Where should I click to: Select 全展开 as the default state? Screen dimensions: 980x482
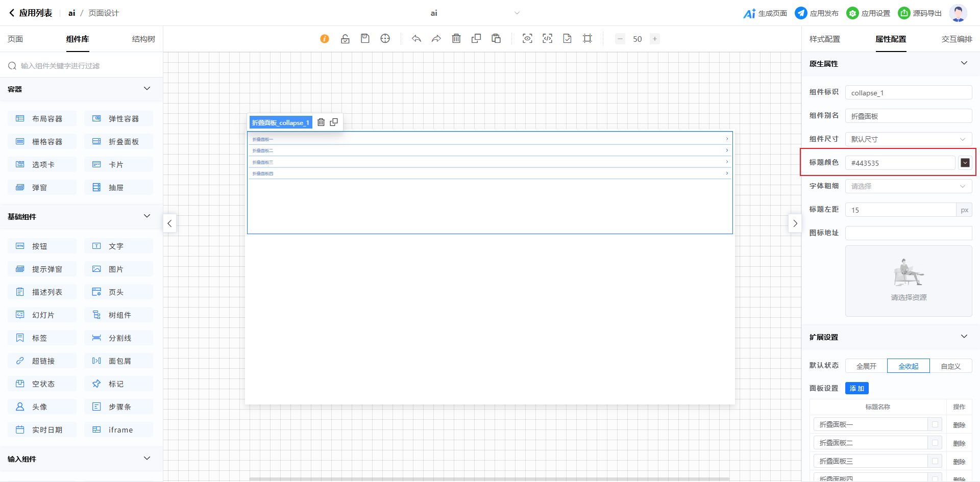click(x=866, y=366)
